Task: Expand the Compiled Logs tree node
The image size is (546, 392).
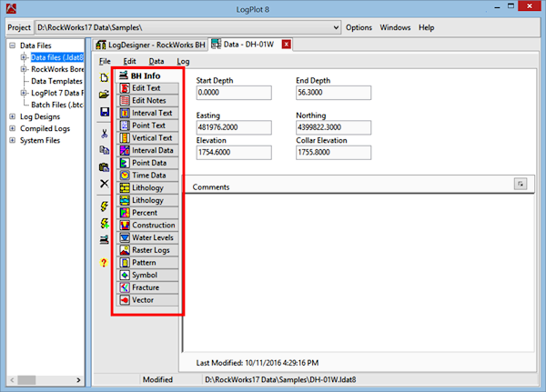Action: tap(12, 128)
